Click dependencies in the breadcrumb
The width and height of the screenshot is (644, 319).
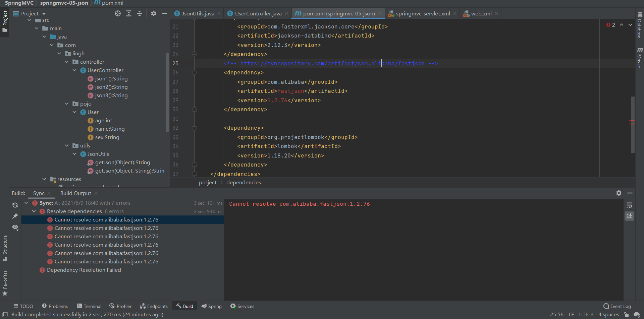(244, 183)
